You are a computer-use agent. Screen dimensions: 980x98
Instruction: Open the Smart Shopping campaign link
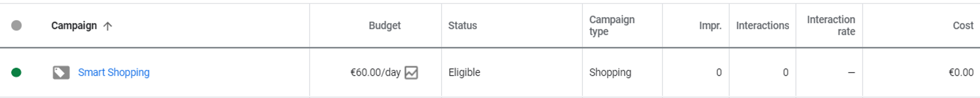click(114, 72)
